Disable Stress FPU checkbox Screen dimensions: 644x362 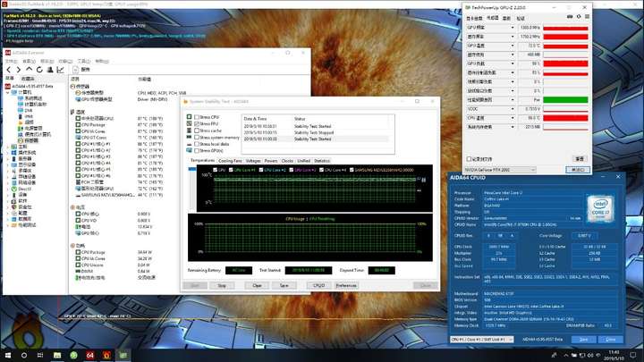(197, 123)
